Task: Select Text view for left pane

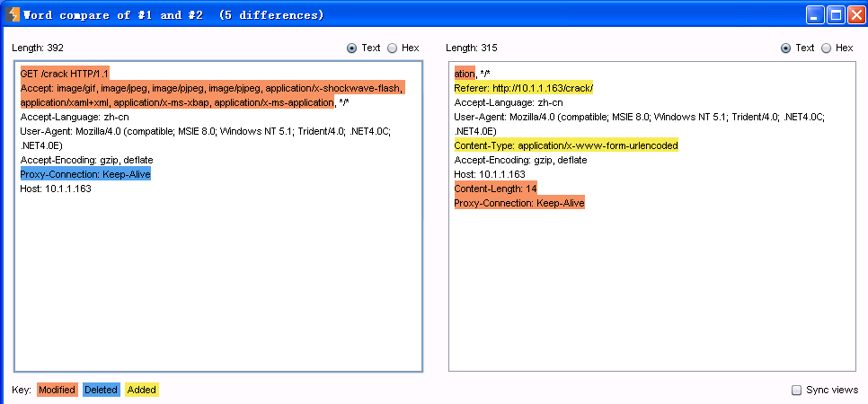Action: (351, 48)
